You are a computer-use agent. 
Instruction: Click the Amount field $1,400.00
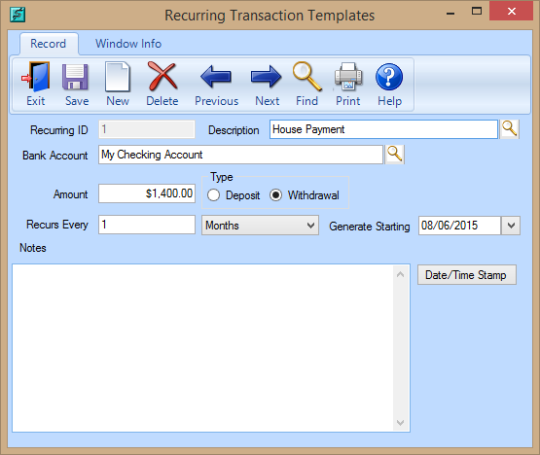point(147,193)
